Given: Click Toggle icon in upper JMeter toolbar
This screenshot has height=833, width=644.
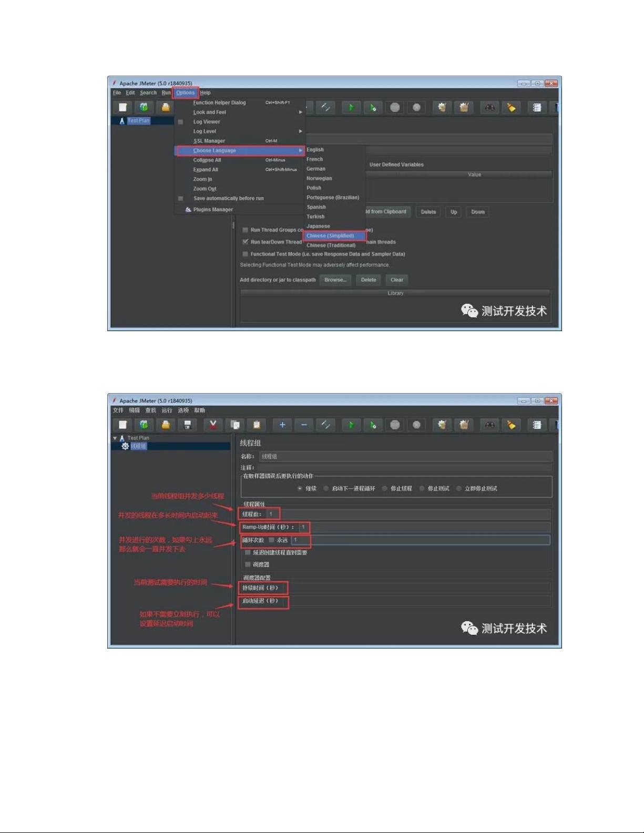Looking at the screenshot, I should [x=326, y=107].
